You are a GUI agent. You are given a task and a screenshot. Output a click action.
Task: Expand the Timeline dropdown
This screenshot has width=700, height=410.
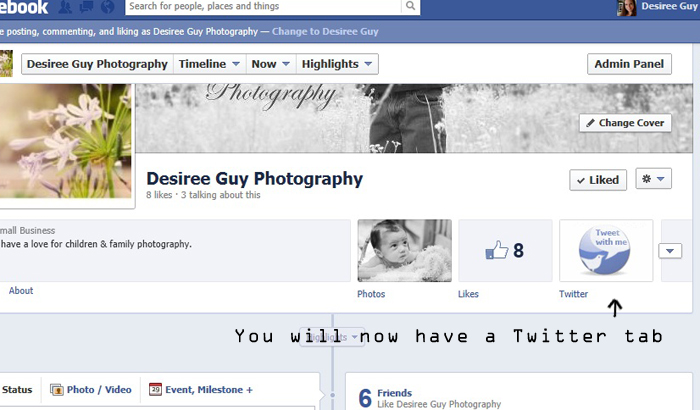click(209, 64)
